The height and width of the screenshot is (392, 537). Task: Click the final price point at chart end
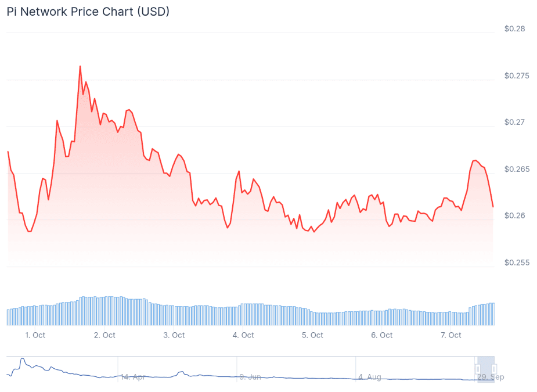pyautogui.click(x=493, y=206)
